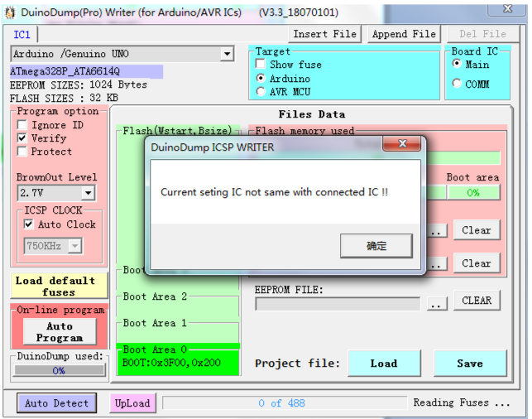Click the 0 of 488 progress bar
This screenshot has height=419, width=532.
tap(285, 403)
